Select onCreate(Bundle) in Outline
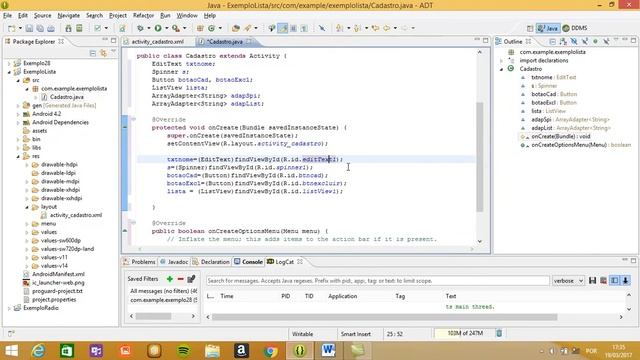Screen dimensions: 640x360 [x=560, y=136]
